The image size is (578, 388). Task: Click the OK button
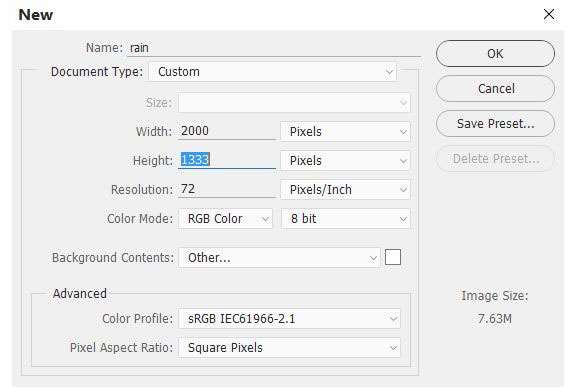[x=495, y=54]
